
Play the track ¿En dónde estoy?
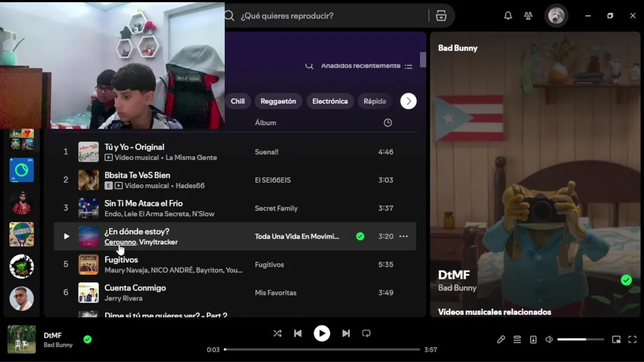coord(66,236)
